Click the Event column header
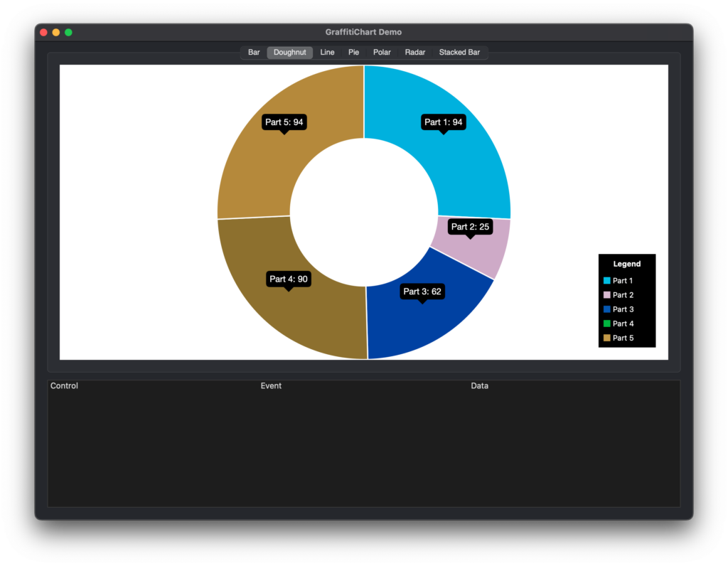 coord(271,386)
